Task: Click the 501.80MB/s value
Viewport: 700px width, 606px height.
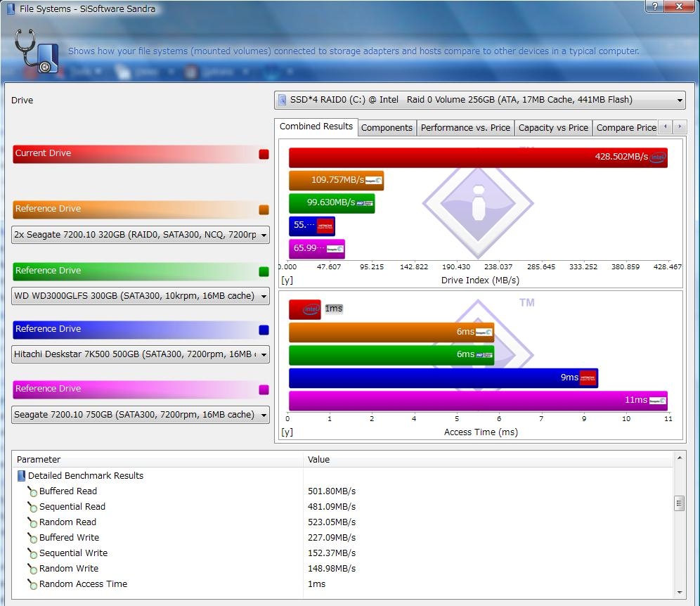Action: click(x=332, y=491)
